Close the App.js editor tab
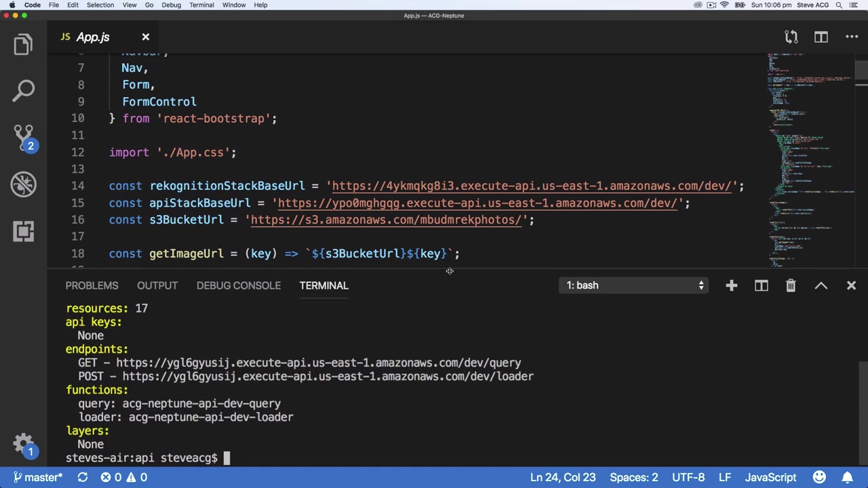868x488 pixels. click(145, 37)
